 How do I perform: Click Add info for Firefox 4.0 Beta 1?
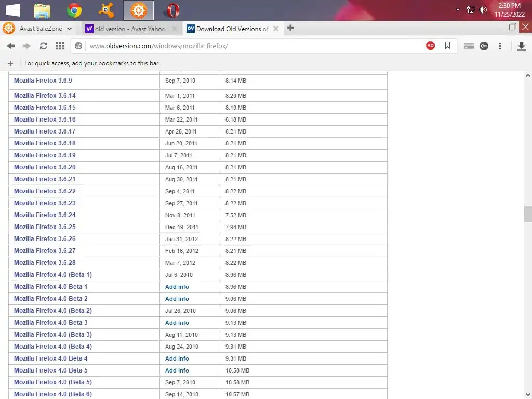tap(177, 287)
